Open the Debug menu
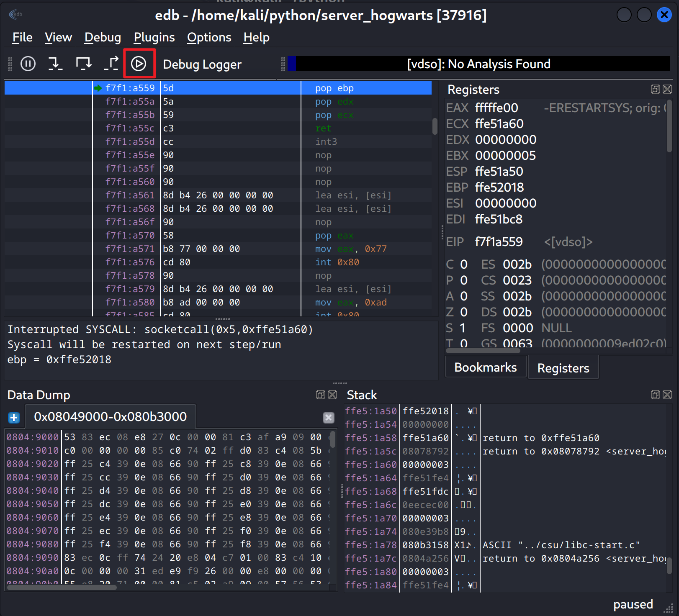The height and width of the screenshot is (616, 679). pos(103,37)
